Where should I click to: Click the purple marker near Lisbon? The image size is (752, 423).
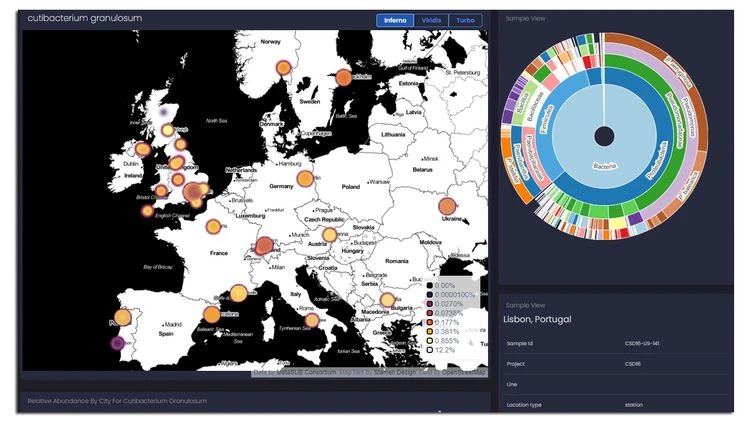click(x=118, y=343)
